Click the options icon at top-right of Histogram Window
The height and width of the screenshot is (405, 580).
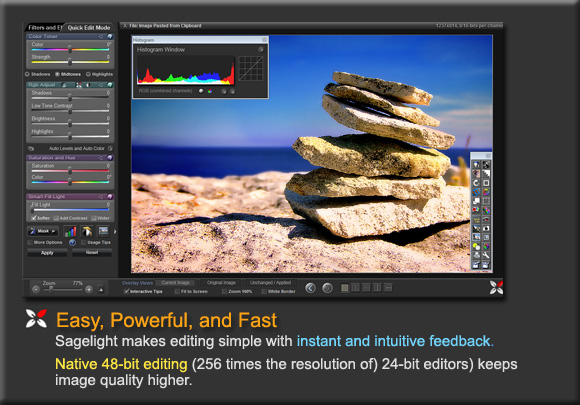tap(260, 49)
